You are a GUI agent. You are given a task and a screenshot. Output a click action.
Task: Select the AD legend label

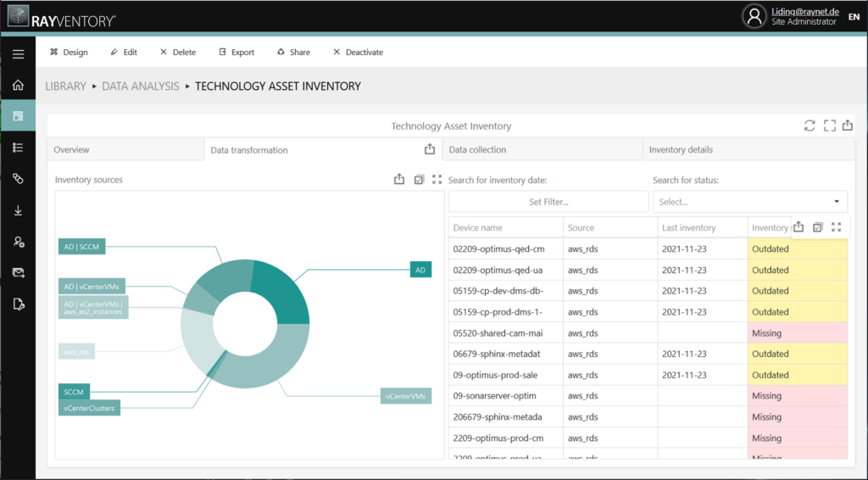(x=420, y=270)
